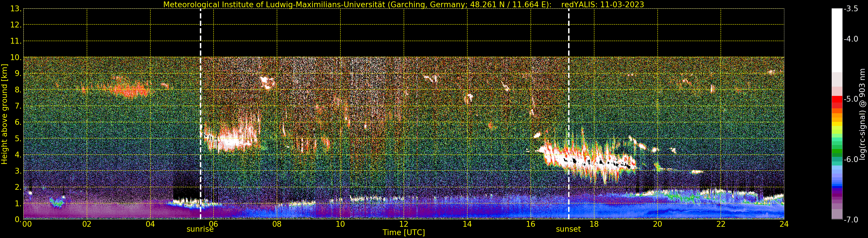Click the time axis tick label '08'

[x=277, y=224]
